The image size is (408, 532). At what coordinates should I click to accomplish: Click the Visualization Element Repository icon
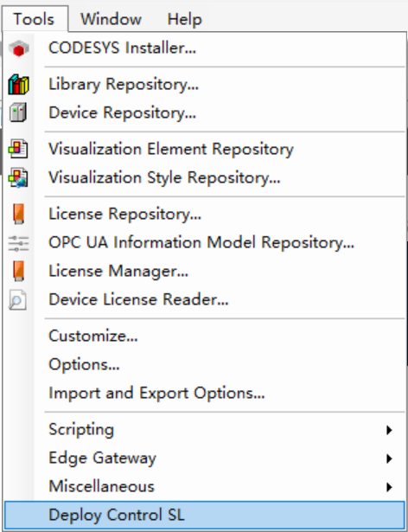18,149
